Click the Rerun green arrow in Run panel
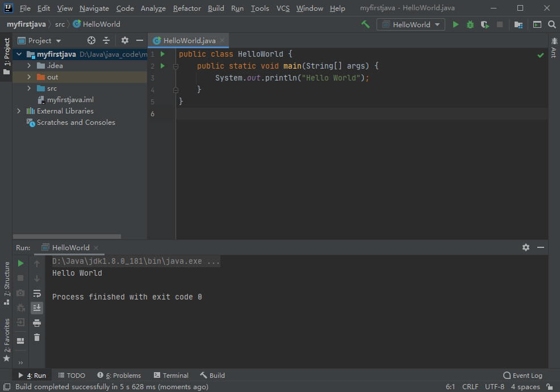560x392 pixels. point(20,263)
